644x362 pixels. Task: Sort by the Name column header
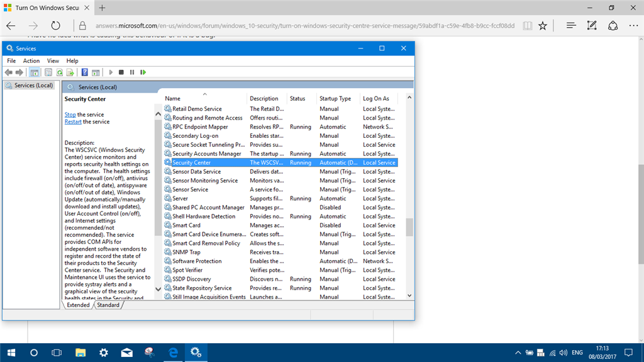[204, 98]
